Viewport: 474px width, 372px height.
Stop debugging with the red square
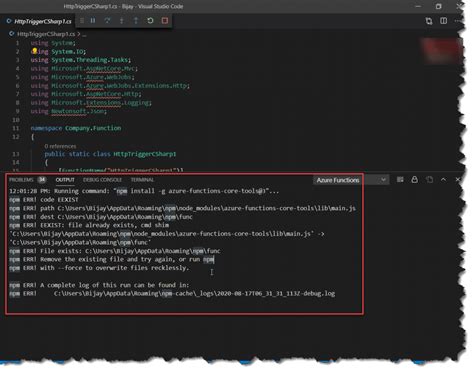coord(165,21)
